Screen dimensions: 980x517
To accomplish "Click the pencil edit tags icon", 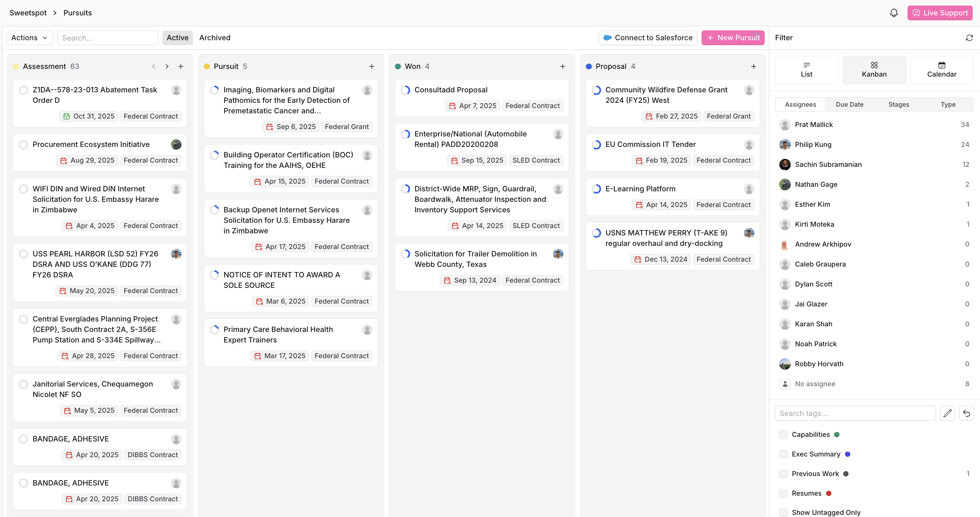I will click(x=947, y=413).
